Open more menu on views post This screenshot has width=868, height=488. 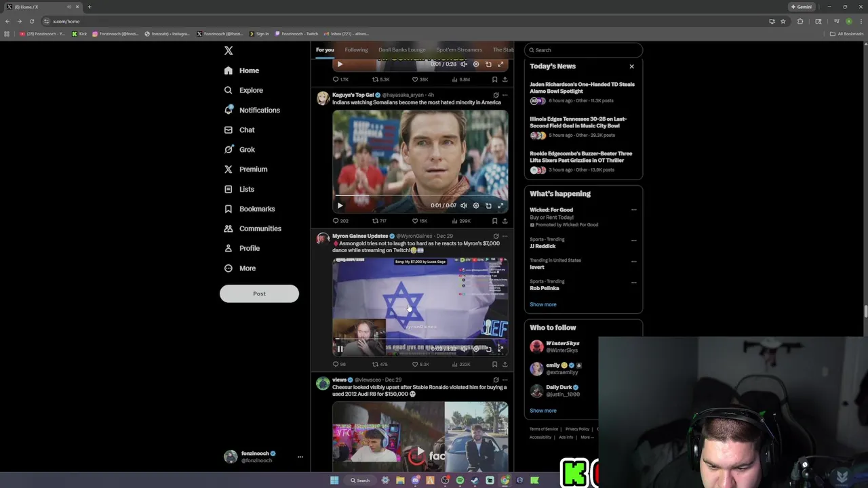coord(505,380)
